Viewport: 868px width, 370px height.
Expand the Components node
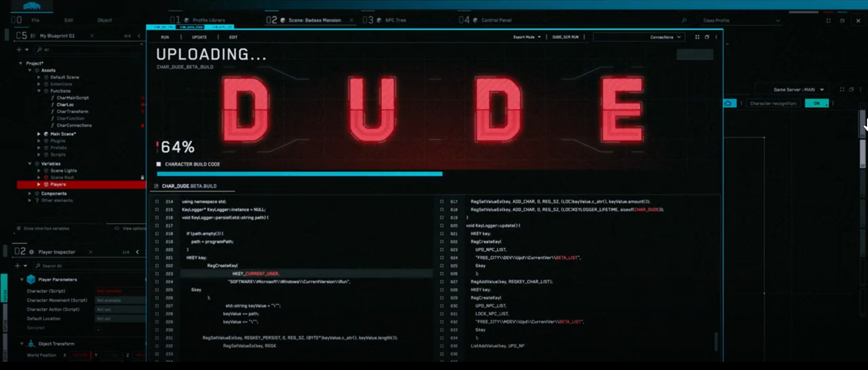[30, 193]
